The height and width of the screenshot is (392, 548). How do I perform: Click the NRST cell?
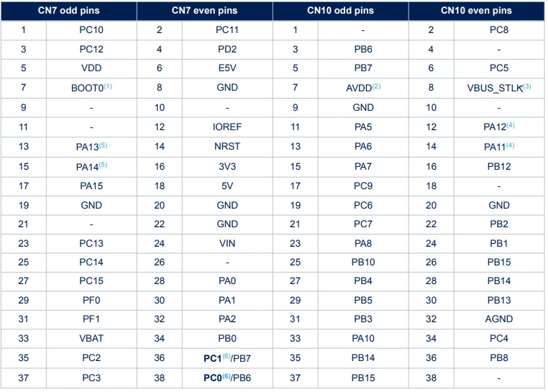tap(227, 147)
